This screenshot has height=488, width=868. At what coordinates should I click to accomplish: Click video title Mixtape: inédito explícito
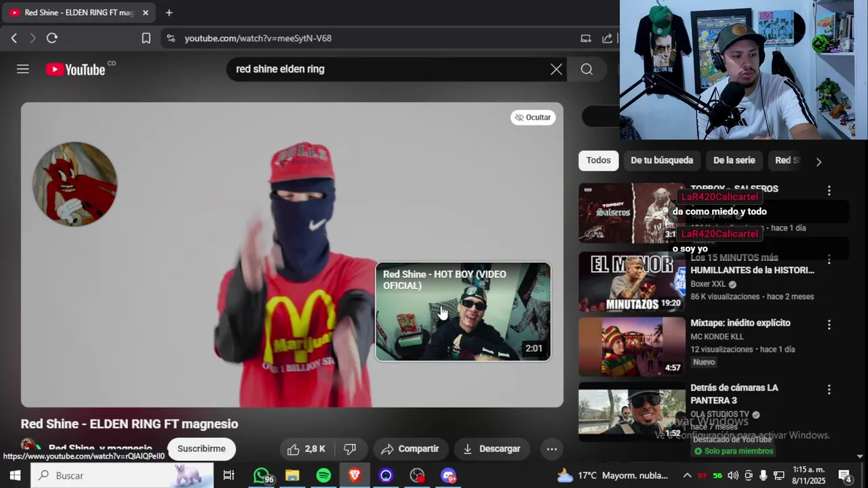[741, 323]
